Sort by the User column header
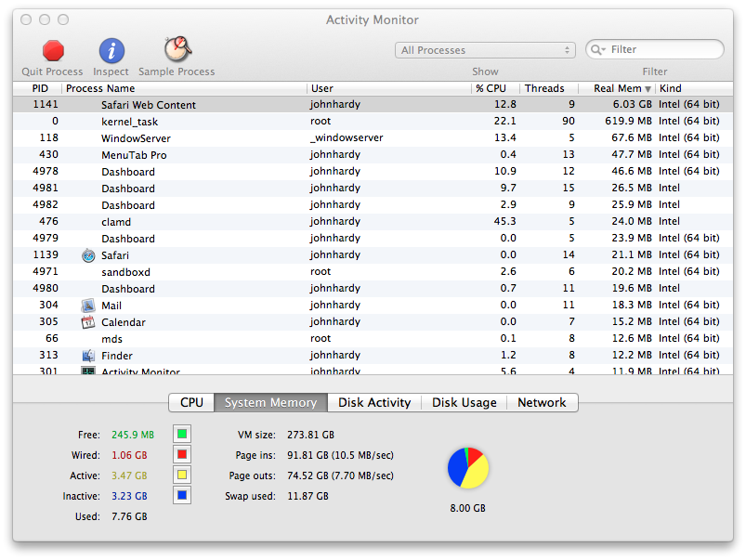 point(388,88)
